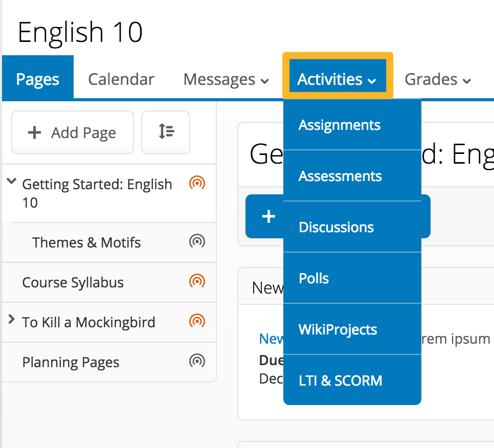Screen dimensions: 494x448
Task: Select Assessments from the Activities menu
Action: pos(352,176)
